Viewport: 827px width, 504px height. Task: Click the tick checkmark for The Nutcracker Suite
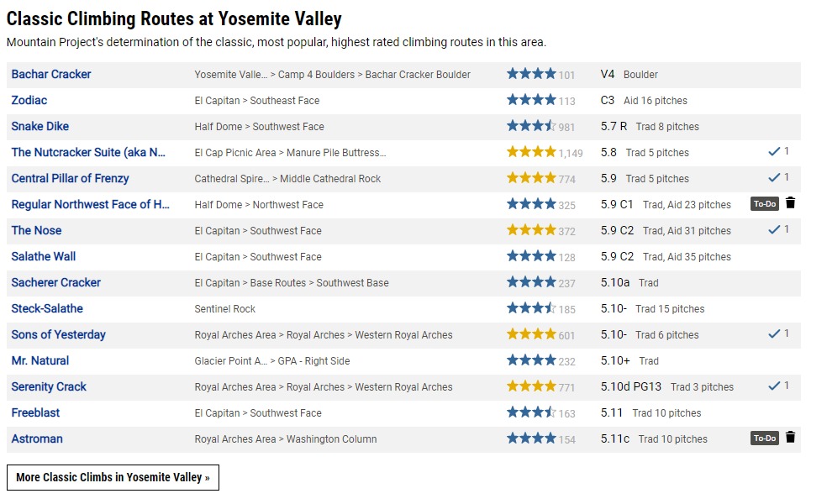tap(774, 152)
